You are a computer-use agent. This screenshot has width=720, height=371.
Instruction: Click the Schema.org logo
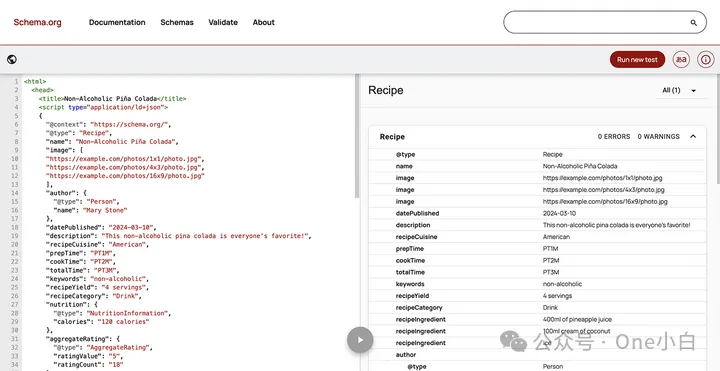click(x=37, y=22)
